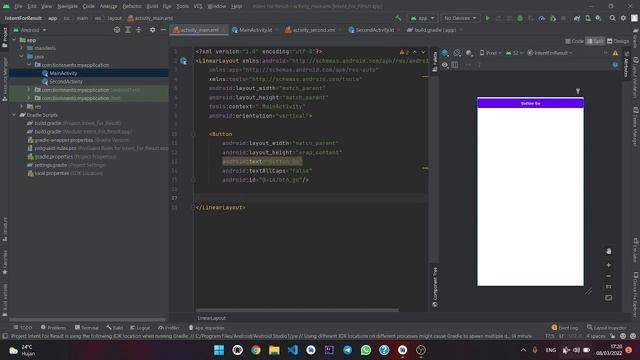This screenshot has height=360, width=640.
Task: Switch to the MainActivity.kt editor tab
Action: tap(252, 30)
